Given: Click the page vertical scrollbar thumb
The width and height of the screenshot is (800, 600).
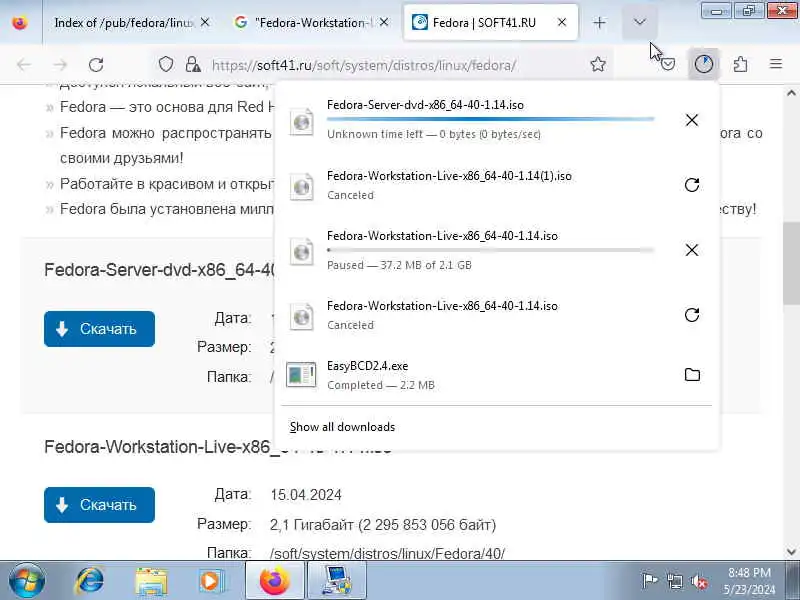Looking at the screenshot, I should click(x=791, y=264).
